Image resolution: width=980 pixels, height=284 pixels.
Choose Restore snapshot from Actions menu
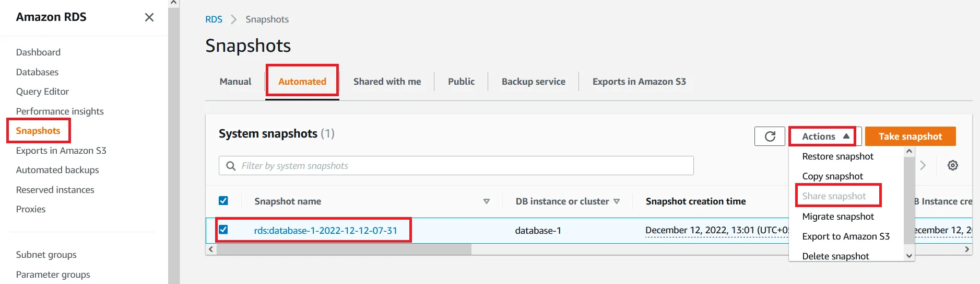coord(838,156)
